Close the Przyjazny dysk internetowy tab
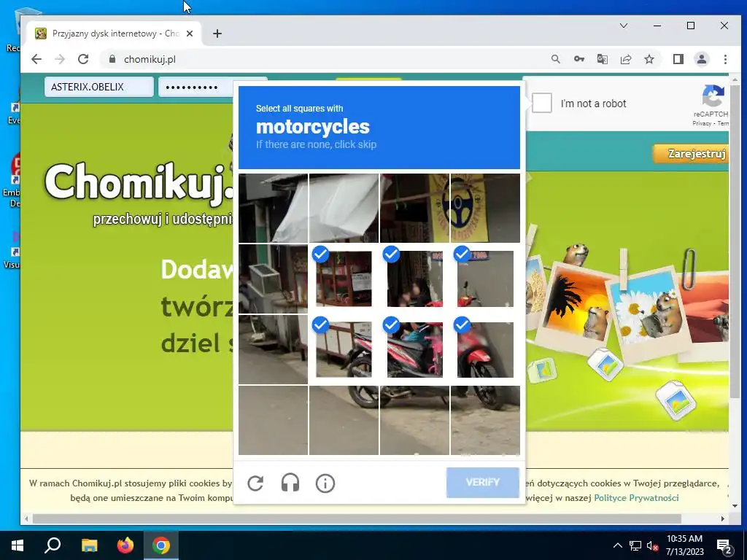 point(190,34)
